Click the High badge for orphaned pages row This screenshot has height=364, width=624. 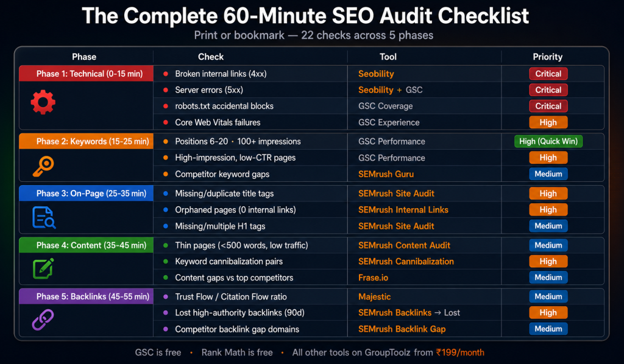tap(548, 209)
